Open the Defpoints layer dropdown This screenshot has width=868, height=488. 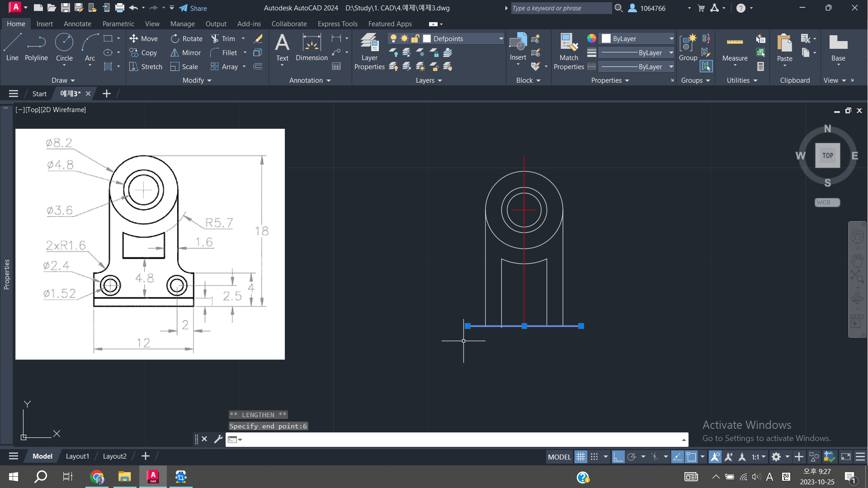click(501, 39)
